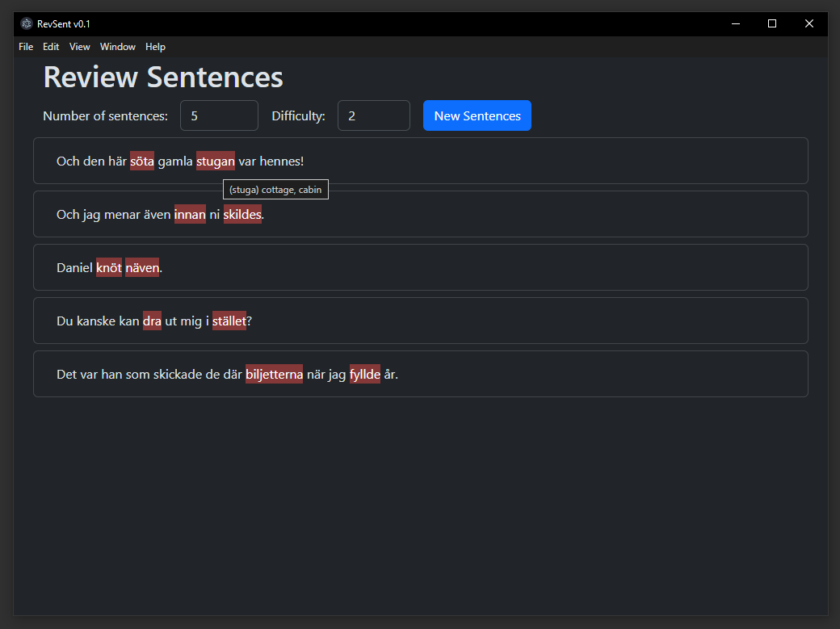This screenshot has width=840, height=629.
Task: Click the 'Review Sentences' heading
Action: pos(163,77)
